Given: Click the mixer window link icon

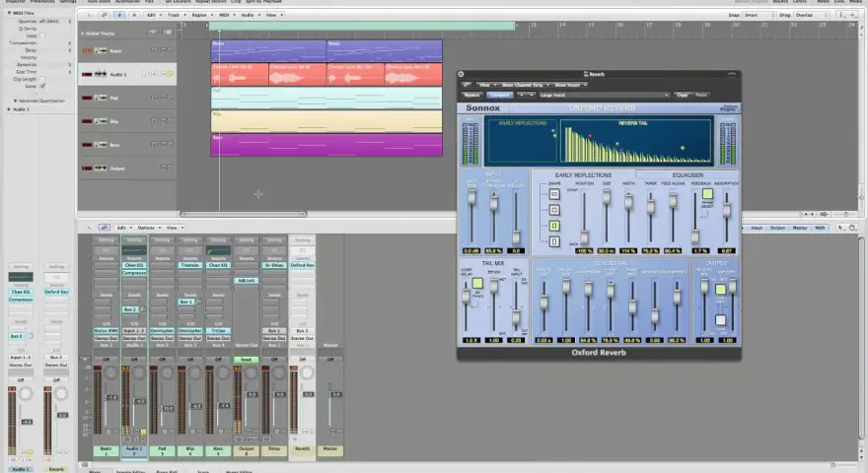Looking at the screenshot, I should pyautogui.click(x=104, y=228).
